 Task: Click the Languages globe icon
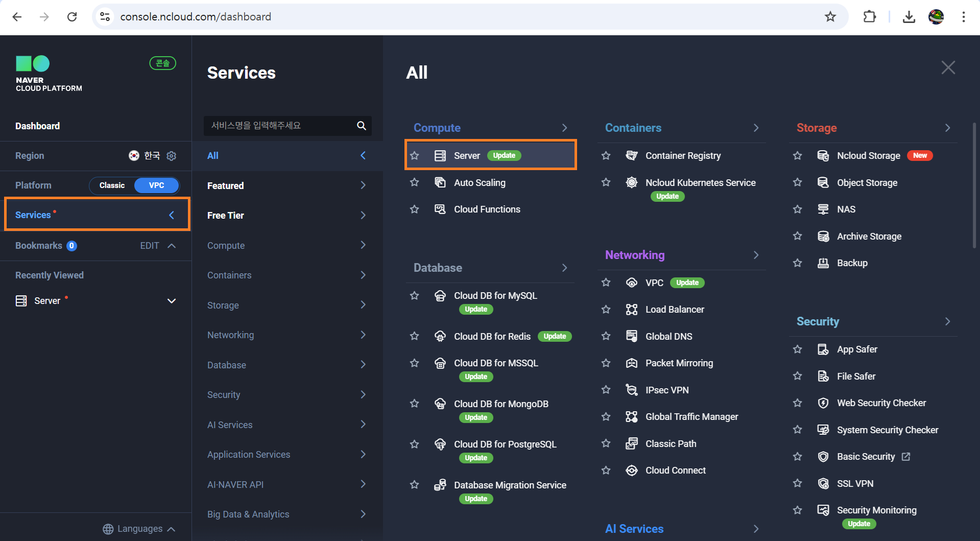pyautogui.click(x=108, y=529)
